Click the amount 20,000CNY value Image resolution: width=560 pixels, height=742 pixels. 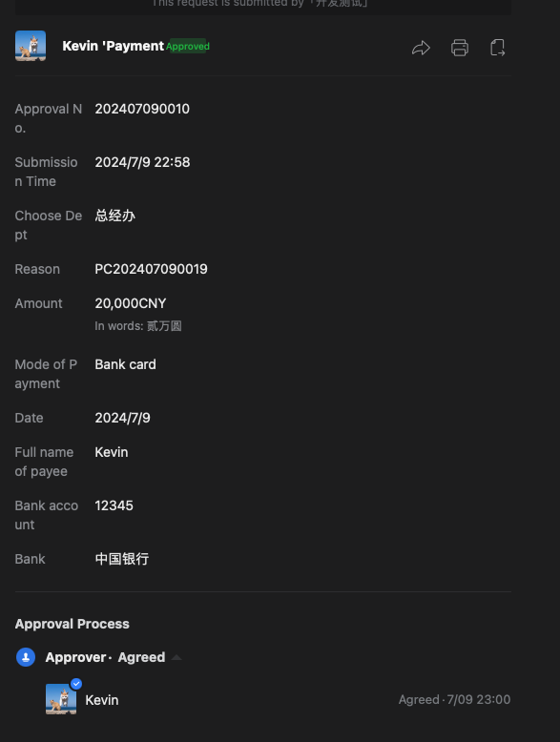[x=130, y=303]
